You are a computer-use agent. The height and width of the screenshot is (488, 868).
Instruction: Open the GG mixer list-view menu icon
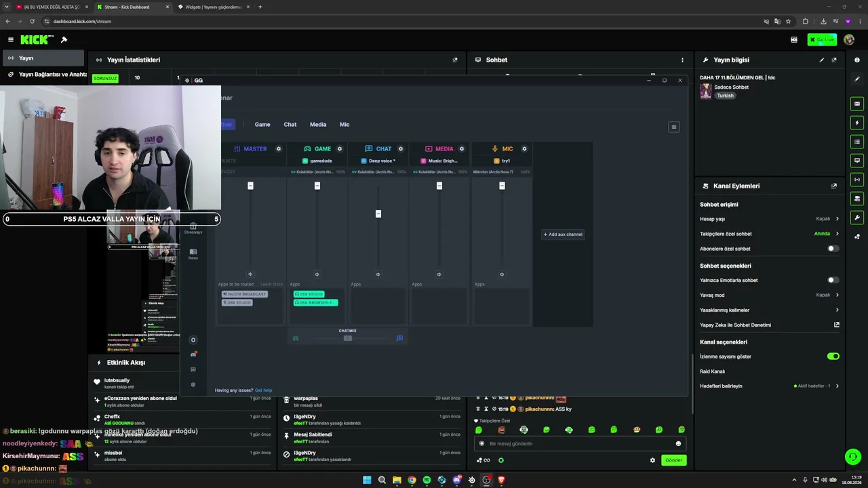pyautogui.click(x=673, y=127)
